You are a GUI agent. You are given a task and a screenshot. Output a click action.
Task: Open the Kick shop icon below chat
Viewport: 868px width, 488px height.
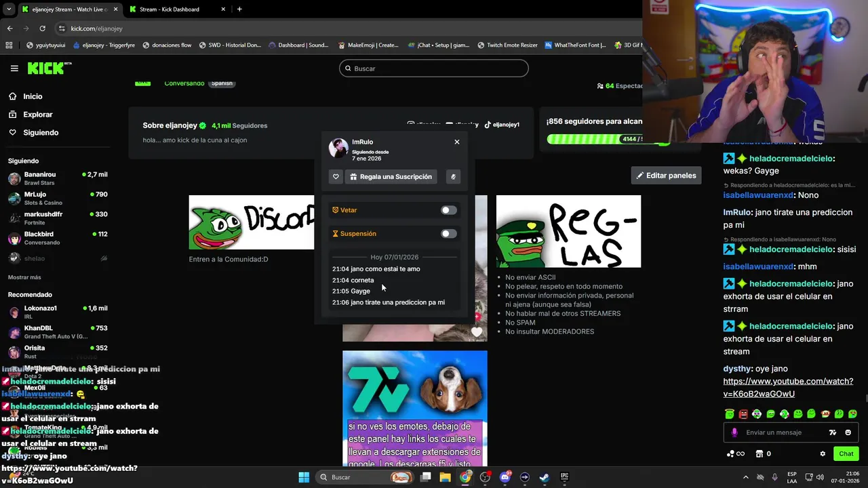(x=759, y=453)
